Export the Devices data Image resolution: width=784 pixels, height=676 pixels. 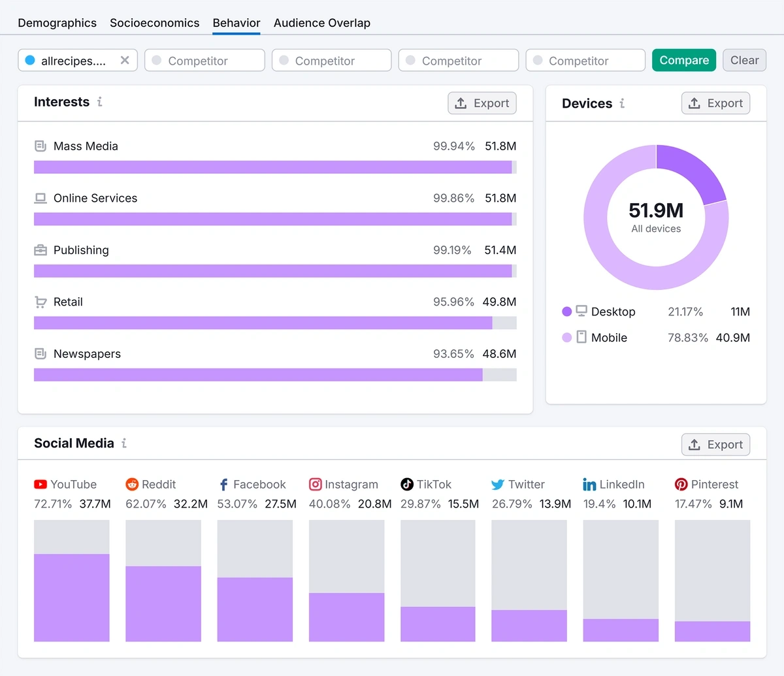[x=716, y=103]
